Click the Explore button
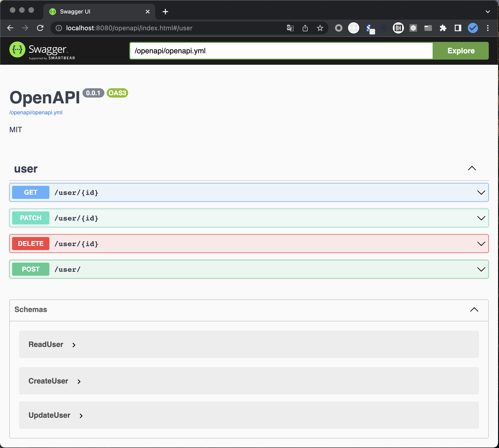The image size is (499, 448). point(461,51)
